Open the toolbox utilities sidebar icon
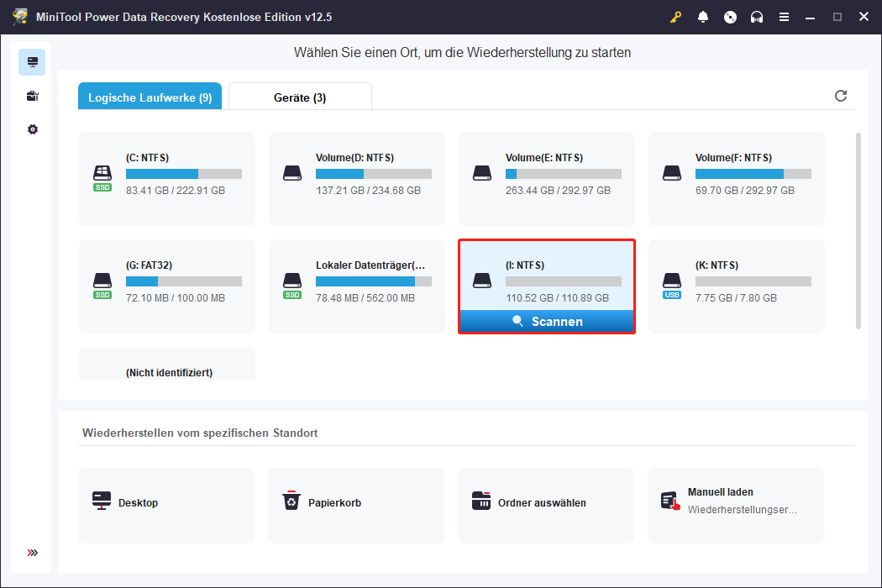 [x=32, y=96]
